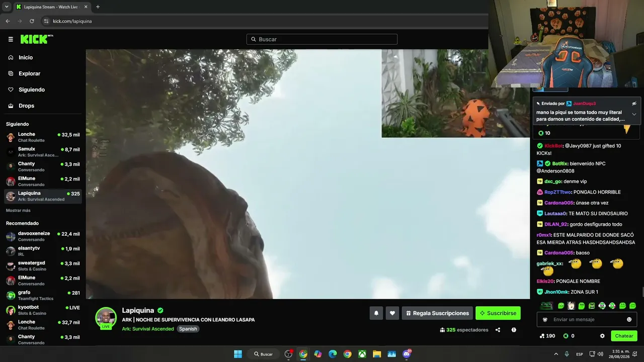
Task: Click the microphone tray icon
Action: [x=567, y=354]
